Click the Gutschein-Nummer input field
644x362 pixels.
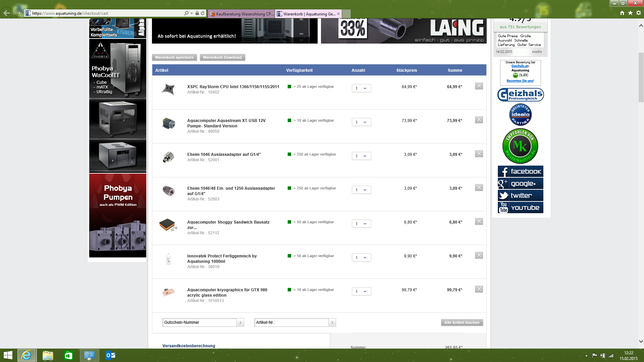pyautogui.click(x=200, y=322)
